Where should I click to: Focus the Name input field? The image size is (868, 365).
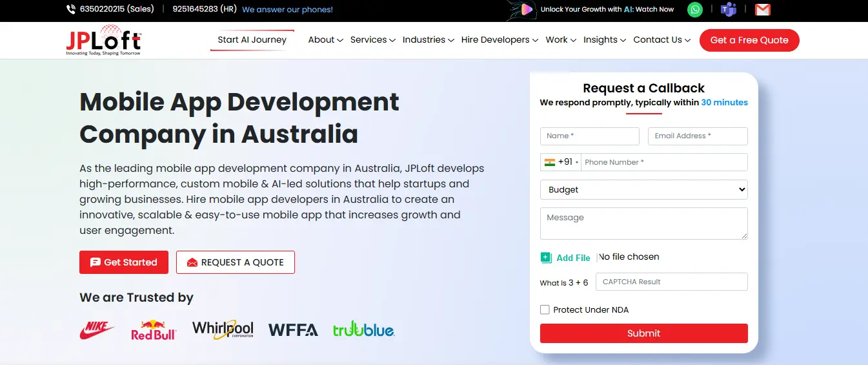pos(590,136)
